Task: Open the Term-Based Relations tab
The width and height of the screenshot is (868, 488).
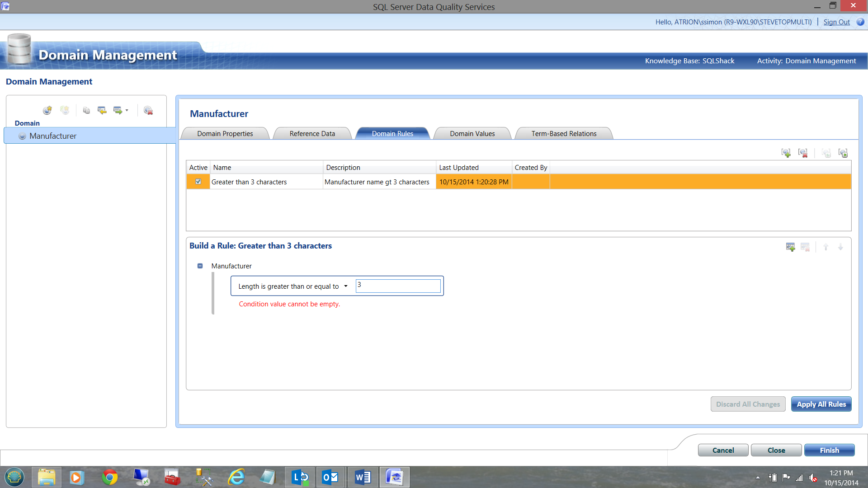Action: pos(564,134)
